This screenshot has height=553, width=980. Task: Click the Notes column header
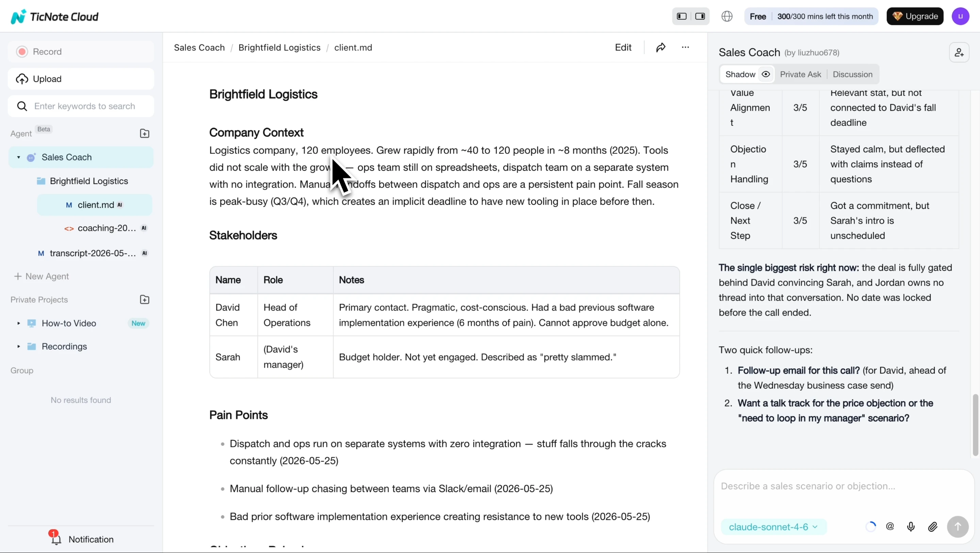352,280
